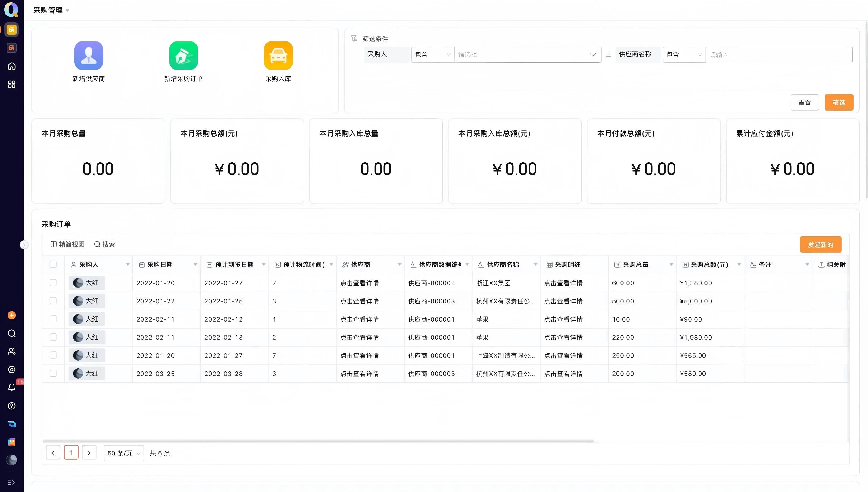The height and width of the screenshot is (492, 868).
Task: Open the sidebar apps grid icon
Action: pos(12,84)
